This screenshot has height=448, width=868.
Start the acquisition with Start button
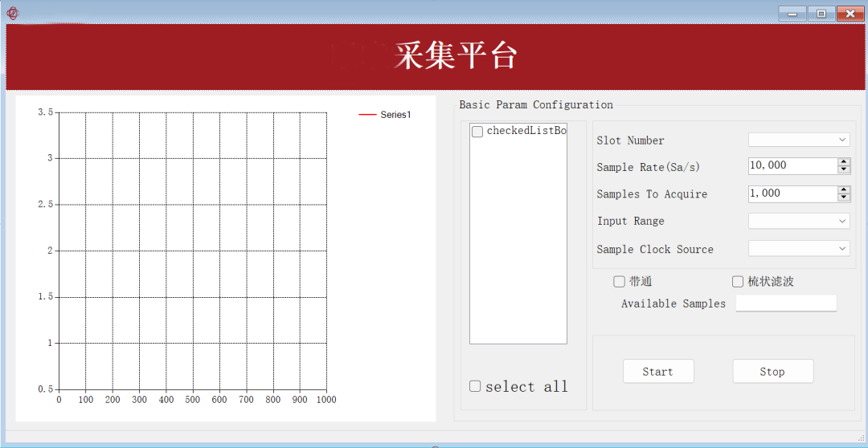(658, 371)
